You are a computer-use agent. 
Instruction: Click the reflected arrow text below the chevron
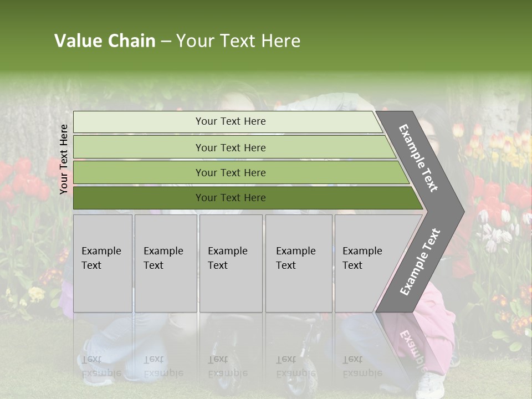[x=413, y=350]
